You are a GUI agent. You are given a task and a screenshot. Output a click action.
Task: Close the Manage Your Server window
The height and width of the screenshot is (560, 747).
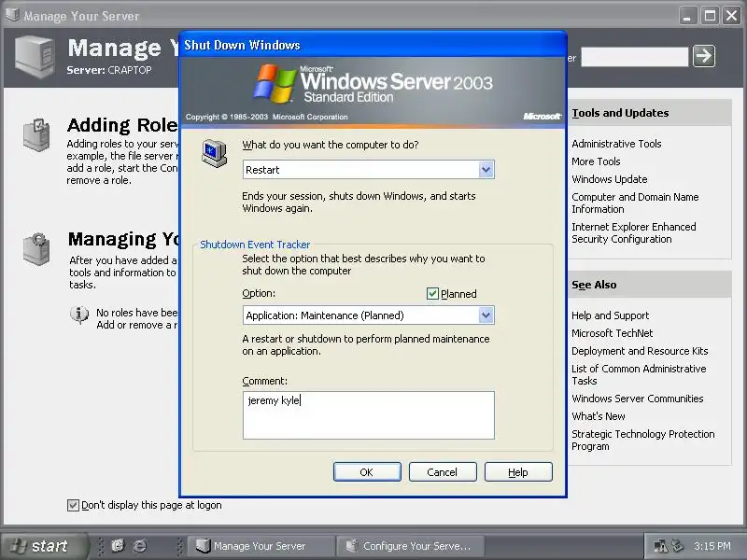[731, 16]
